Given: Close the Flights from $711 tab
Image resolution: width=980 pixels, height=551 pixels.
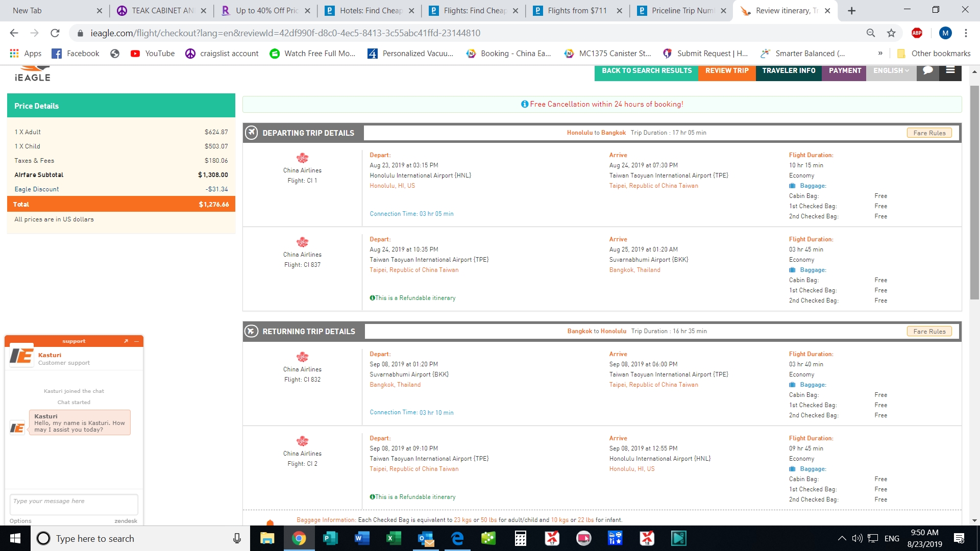Looking at the screenshot, I should tap(619, 11).
